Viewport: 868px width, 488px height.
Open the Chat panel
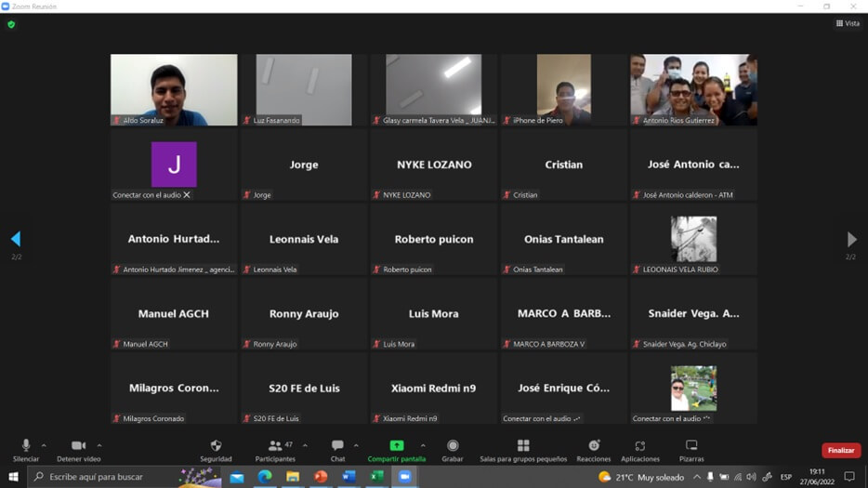pyautogui.click(x=337, y=447)
